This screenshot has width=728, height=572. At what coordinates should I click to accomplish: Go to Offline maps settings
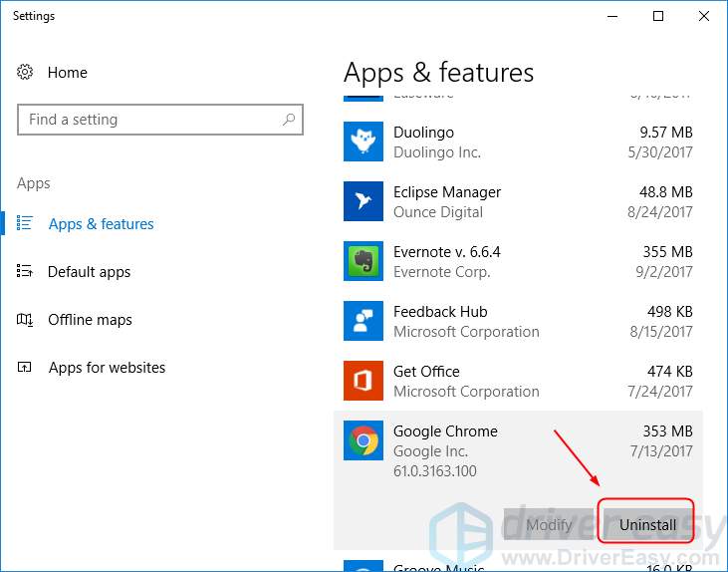tap(90, 320)
